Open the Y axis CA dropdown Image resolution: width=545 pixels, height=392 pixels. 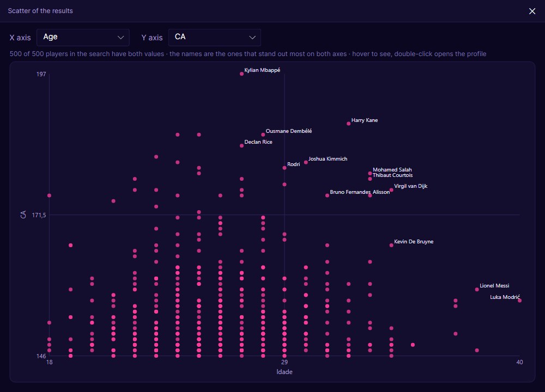(x=214, y=38)
